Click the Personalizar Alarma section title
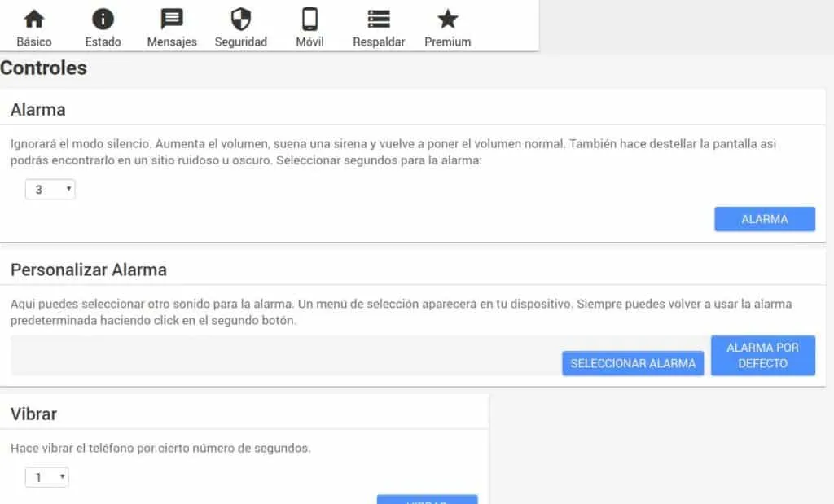This screenshot has height=504, width=834. (89, 270)
